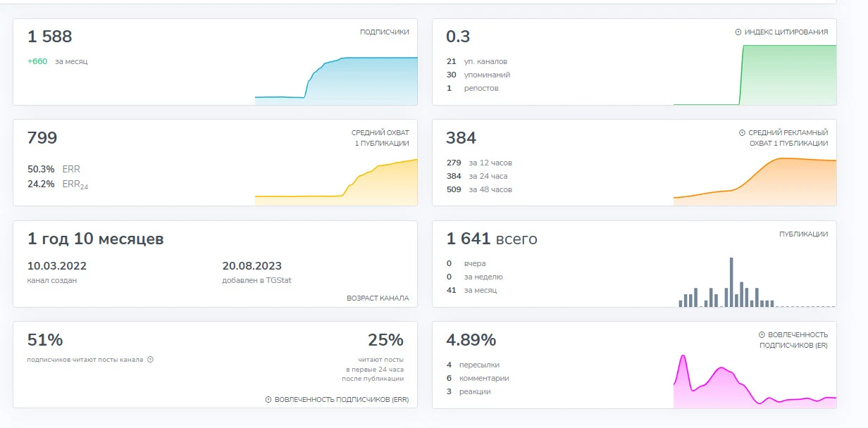Click the info icon beside СРЕДНИЙ РЕКЛАМНЫЙ ОХВАТ
Viewport: 868px width, 428px height.
pos(742,133)
